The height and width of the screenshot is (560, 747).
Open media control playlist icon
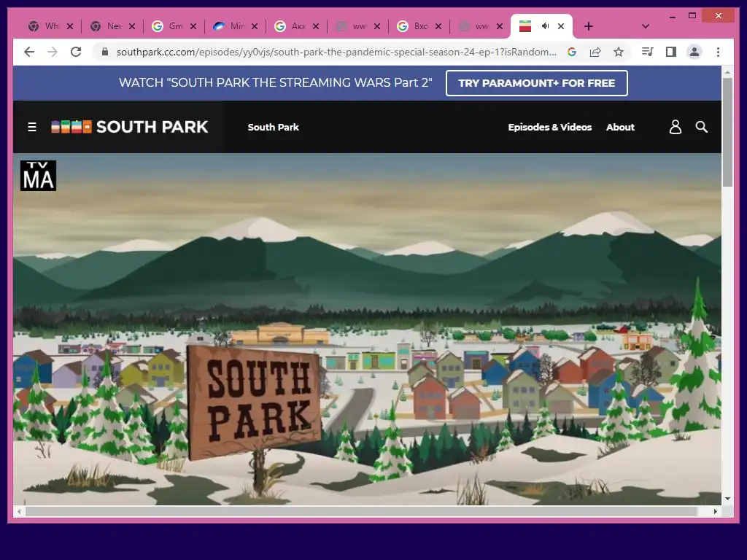point(648,52)
